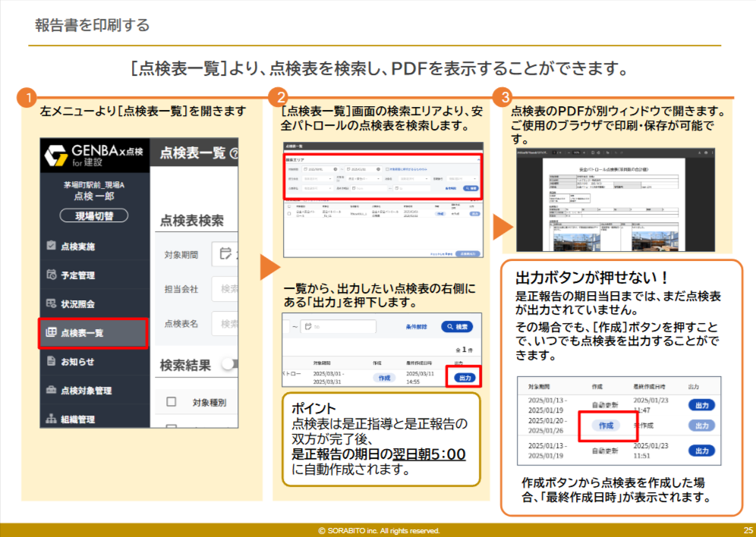The image size is (756, 537).
Task: Open the 点検表一覧 menu item
Action: coord(93,333)
